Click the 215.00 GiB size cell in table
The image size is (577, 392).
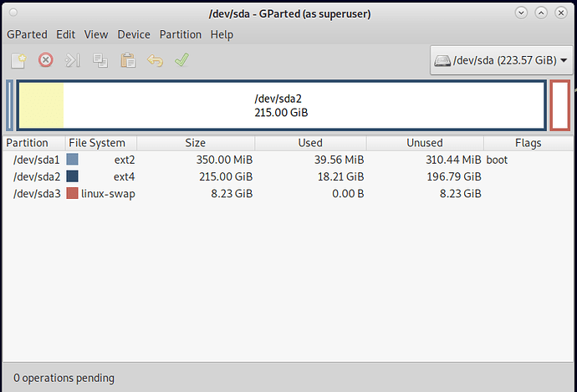click(226, 177)
